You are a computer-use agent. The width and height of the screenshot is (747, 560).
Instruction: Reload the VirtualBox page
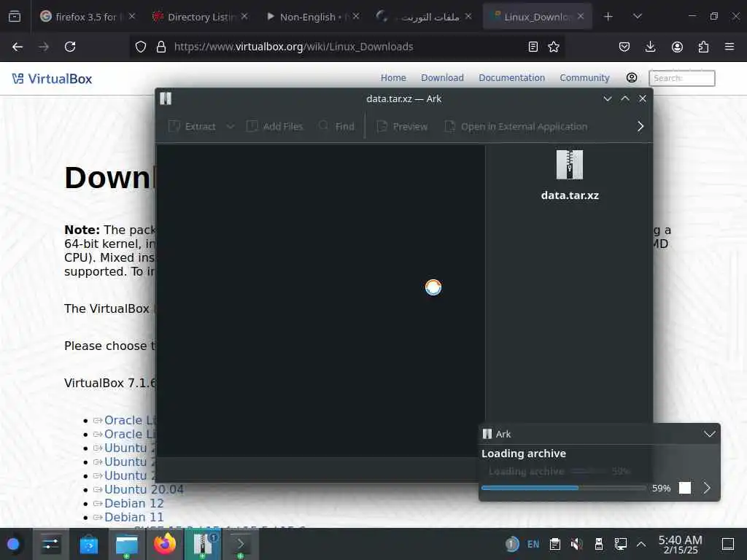pyautogui.click(x=70, y=47)
